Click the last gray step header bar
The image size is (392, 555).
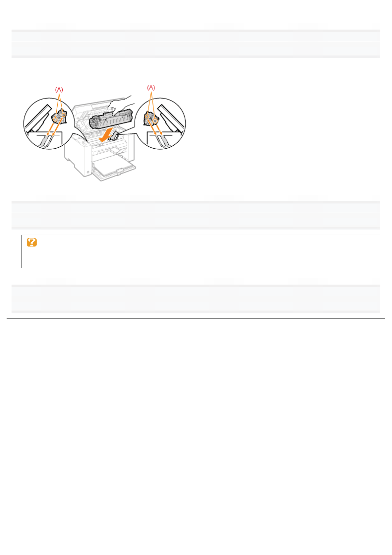click(x=196, y=299)
